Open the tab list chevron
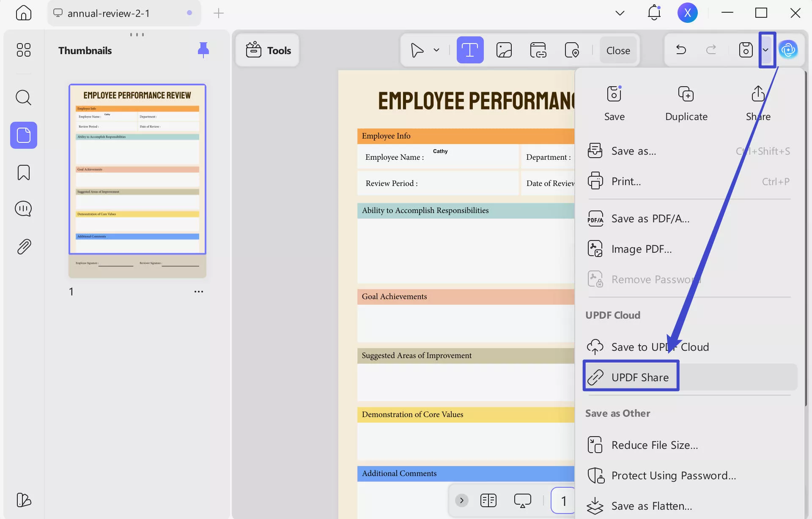Screen dimensions: 812x519 [620, 13]
